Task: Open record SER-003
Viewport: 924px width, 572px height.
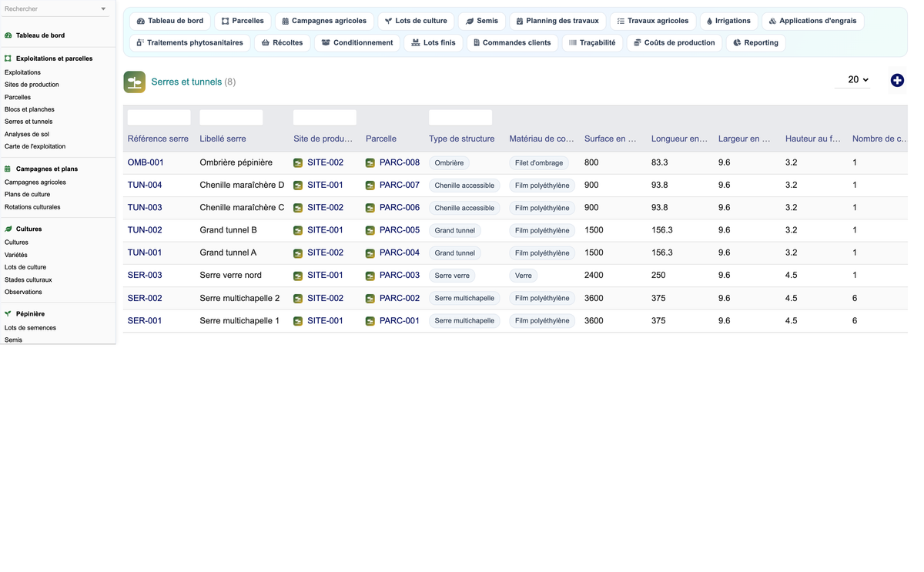Action: 145,275
